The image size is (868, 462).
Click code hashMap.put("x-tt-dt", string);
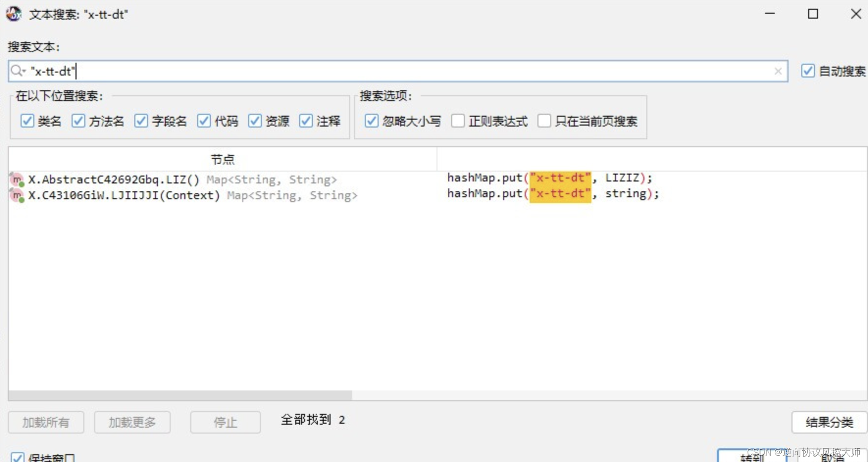click(x=553, y=194)
